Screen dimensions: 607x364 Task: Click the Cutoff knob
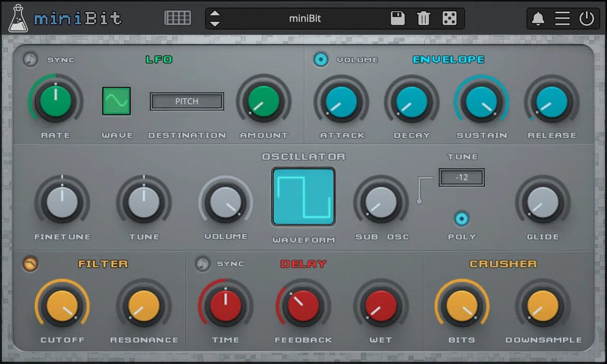coord(62,305)
